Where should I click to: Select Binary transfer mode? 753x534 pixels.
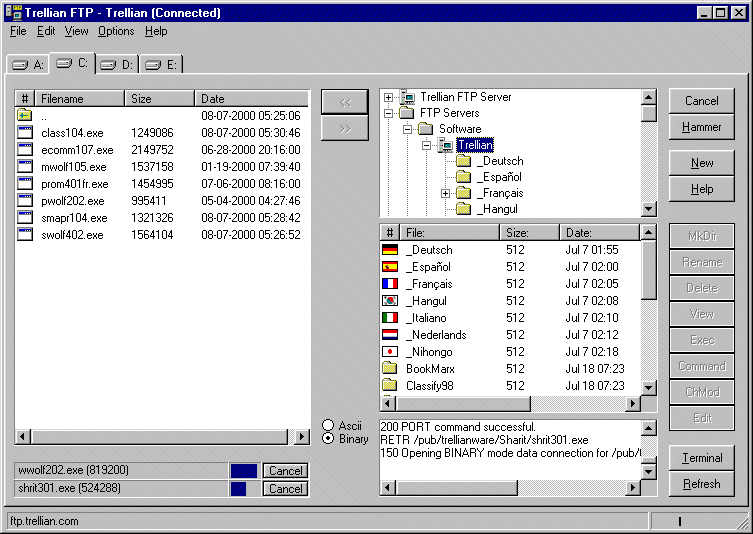[329, 439]
